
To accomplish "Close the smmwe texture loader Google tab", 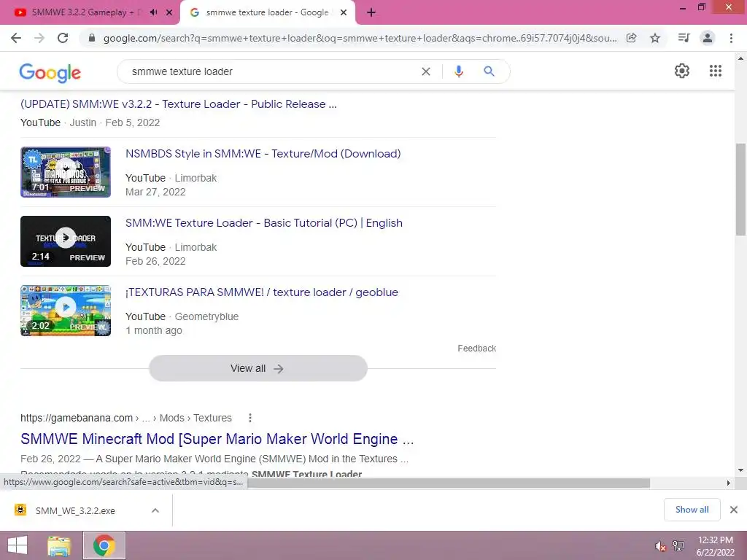I will click(x=344, y=12).
